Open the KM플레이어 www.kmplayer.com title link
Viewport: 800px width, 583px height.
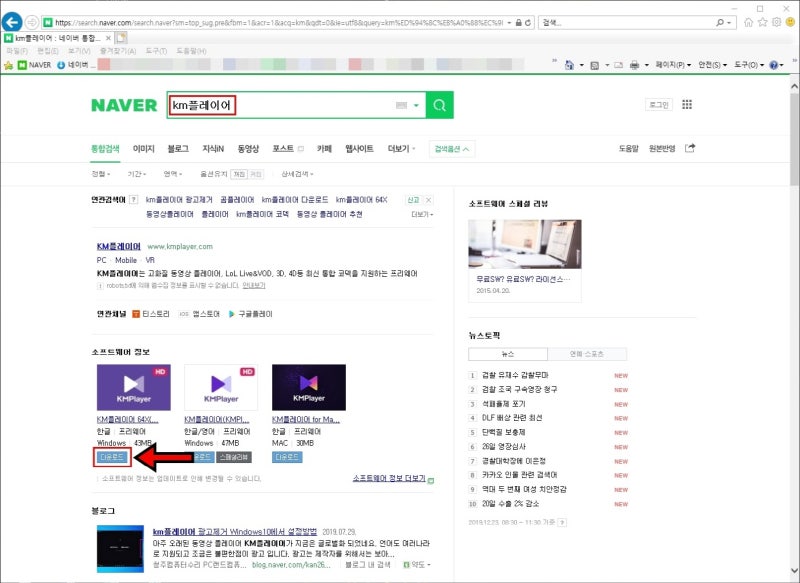click(x=119, y=246)
